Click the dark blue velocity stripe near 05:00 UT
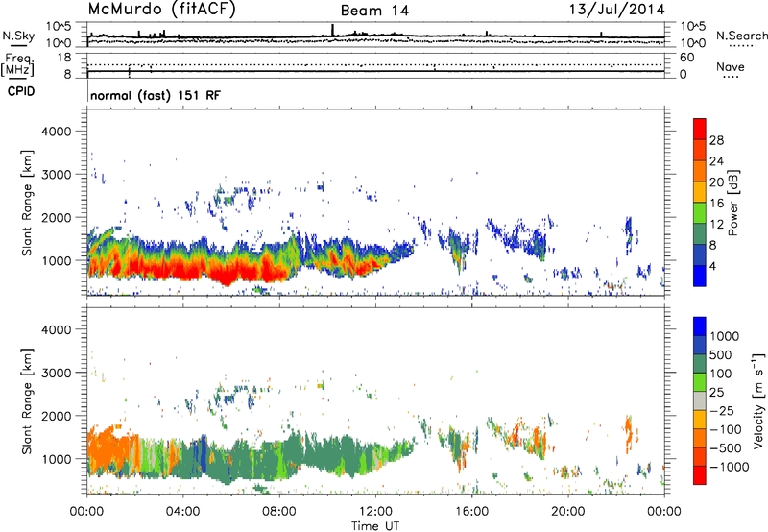Screen dimensions: 768x532 tap(203, 455)
